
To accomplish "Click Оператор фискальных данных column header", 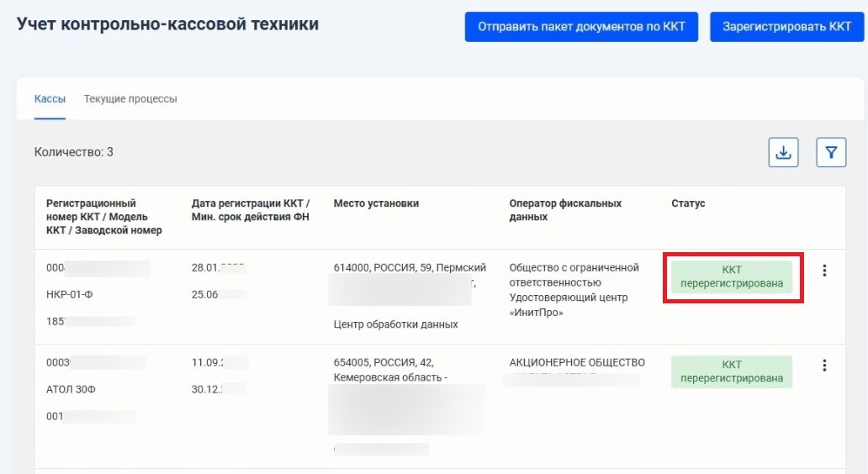I will click(565, 210).
